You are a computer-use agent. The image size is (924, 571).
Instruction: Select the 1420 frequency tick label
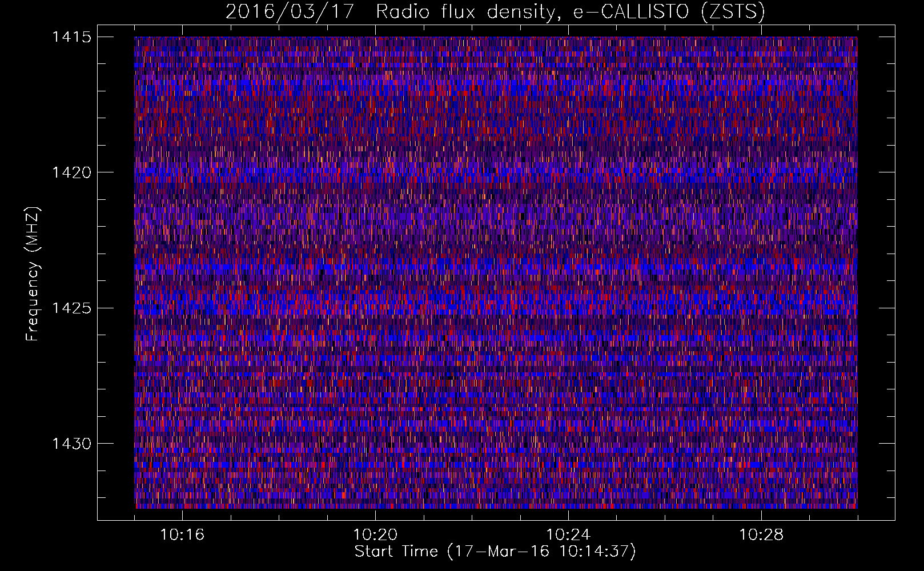[x=71, y=172]
